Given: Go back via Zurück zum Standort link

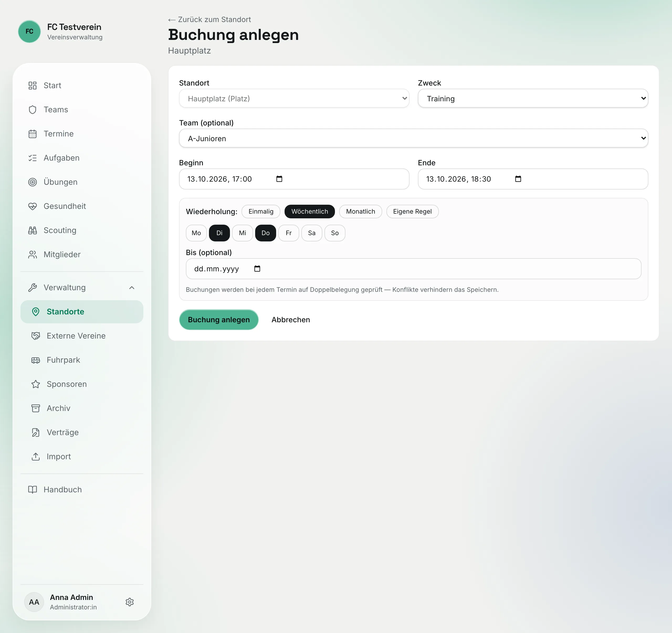Looking at the screenshot, I should point(209,20).
